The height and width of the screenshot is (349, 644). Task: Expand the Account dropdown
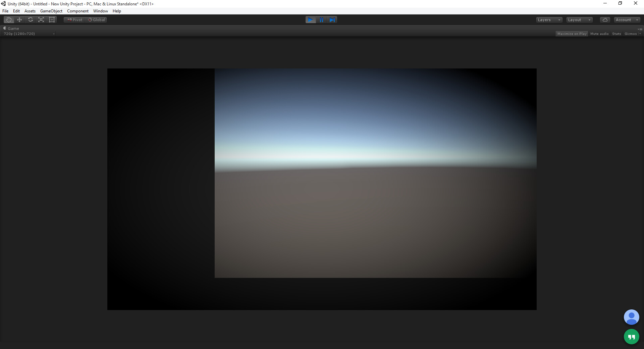click(x=627, y=20)
